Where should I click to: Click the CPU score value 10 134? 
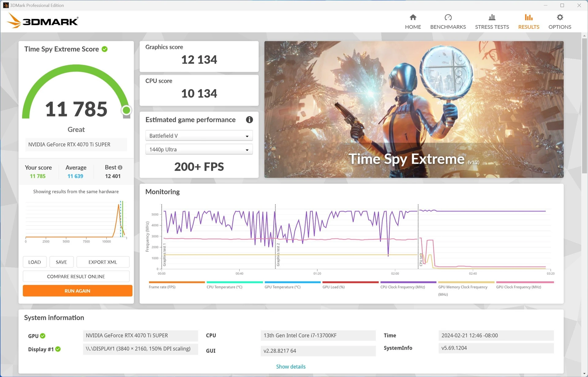pyautogui.click(x=199, y=94)
